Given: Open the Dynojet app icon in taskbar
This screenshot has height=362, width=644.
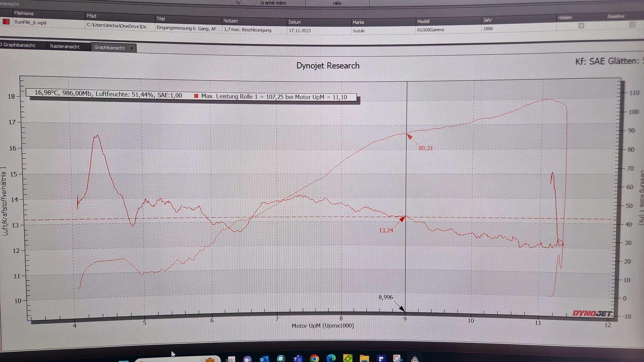Looking at the screenshot, I should (415, 359).
